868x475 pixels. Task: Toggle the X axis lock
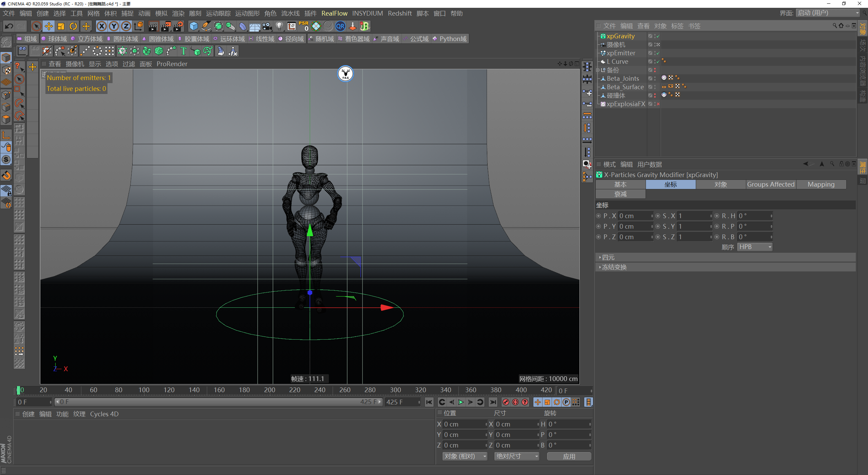(101, 26)
